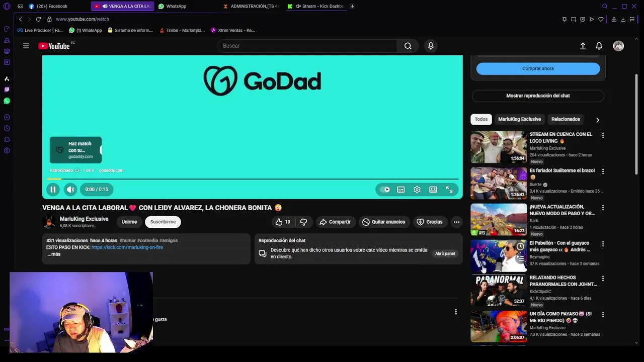Start voice search with microphone

tap(431, 46)
